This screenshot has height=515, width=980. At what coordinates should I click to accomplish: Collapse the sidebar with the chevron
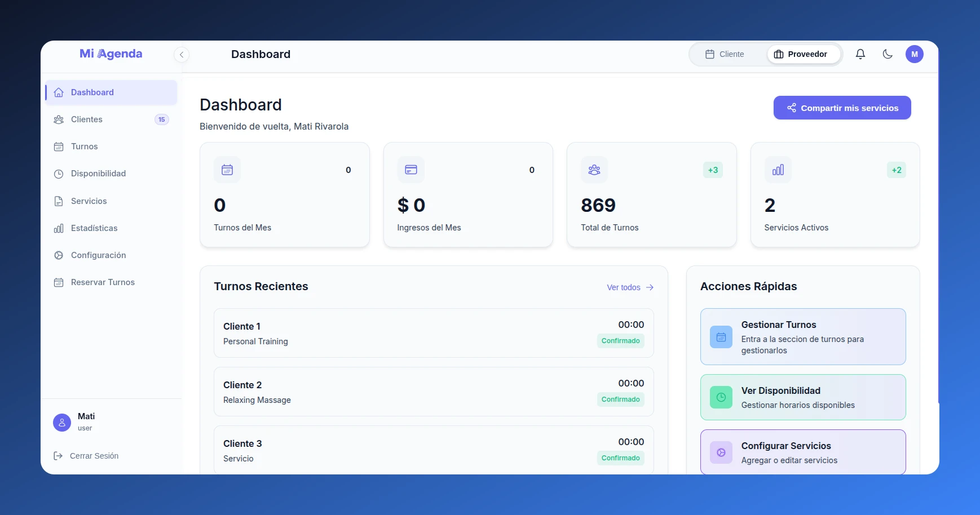[x=182, y=55]
